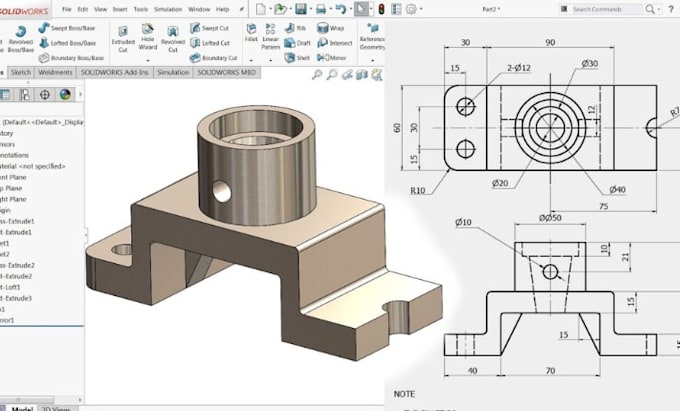The image size is (680, 411).
Task: Click the Search Commands input field
Action: pos(606,9)
